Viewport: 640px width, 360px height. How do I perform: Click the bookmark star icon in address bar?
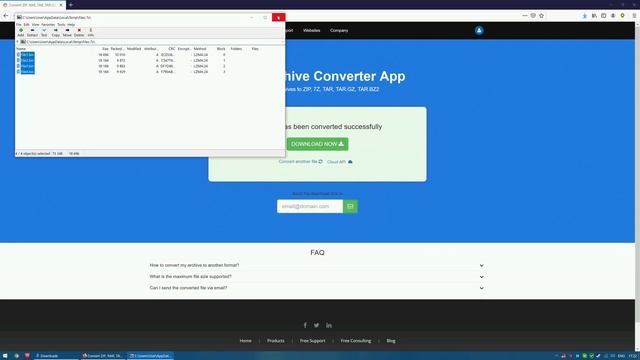pos(542,16)
